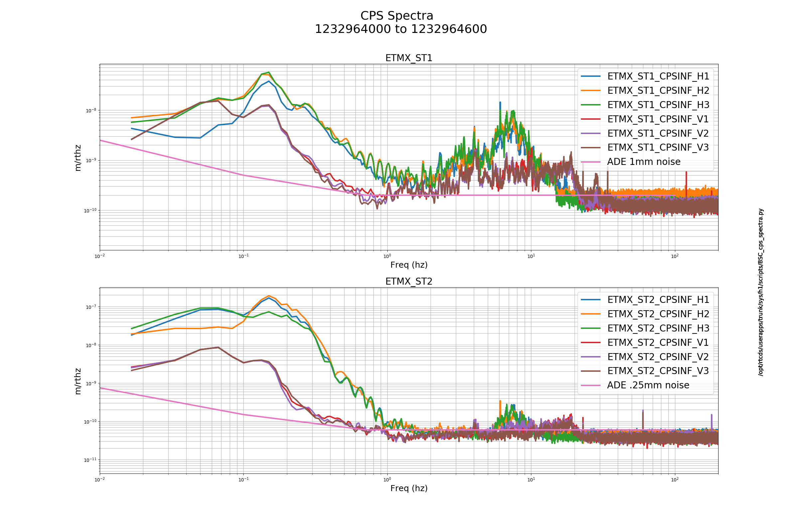Viewport: 798px width, 532px height.
Task: Click the 10¹ frequency tick label on the ETMX_ST1 plot
Action: coord(531,256)
